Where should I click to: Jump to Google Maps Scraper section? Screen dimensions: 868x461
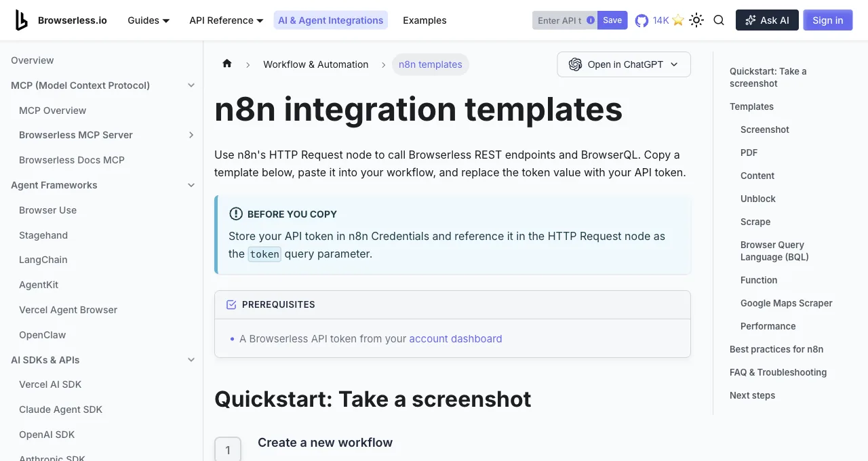[787, 303]
